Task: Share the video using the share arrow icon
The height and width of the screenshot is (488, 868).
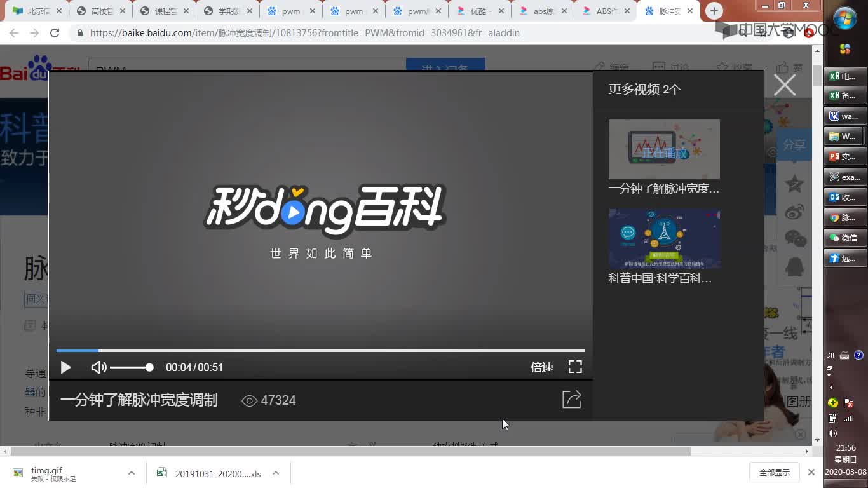Action: click(x=572, y=399)
